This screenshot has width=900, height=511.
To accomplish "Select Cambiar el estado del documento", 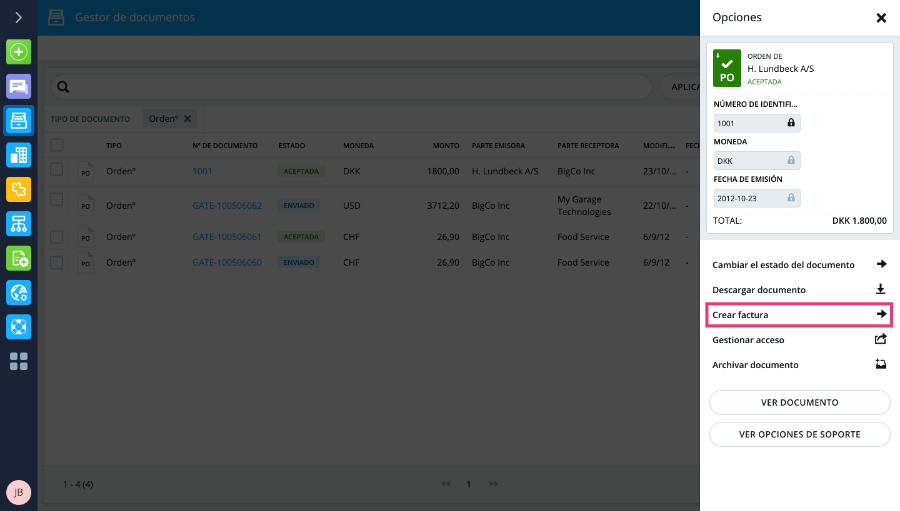I will [x=800, y=265].
